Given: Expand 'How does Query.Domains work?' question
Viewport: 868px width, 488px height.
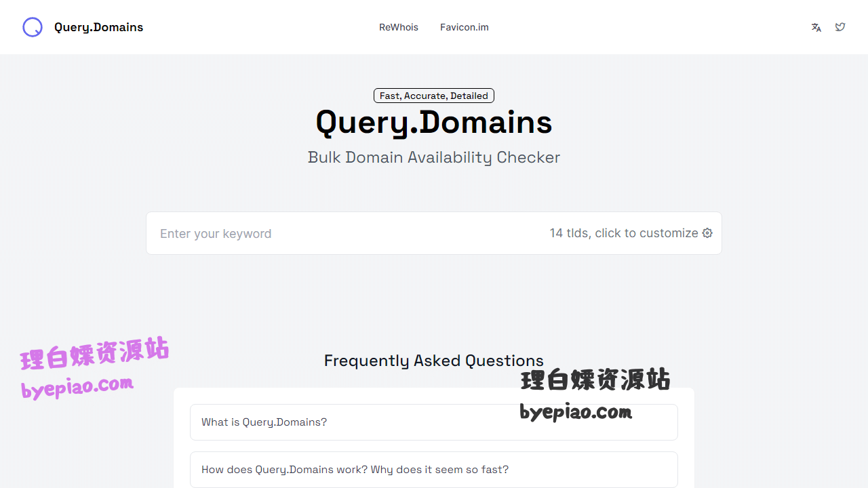Looking at the screenshot, I should click(434, 470).
